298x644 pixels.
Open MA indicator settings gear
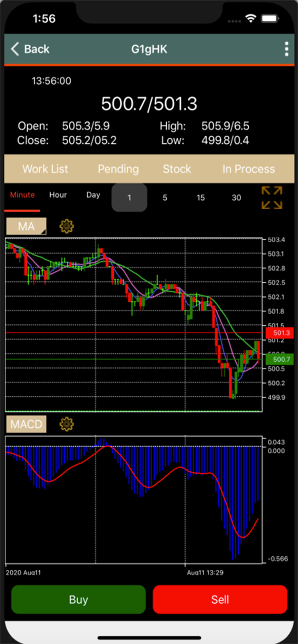[x=66, y=226]
